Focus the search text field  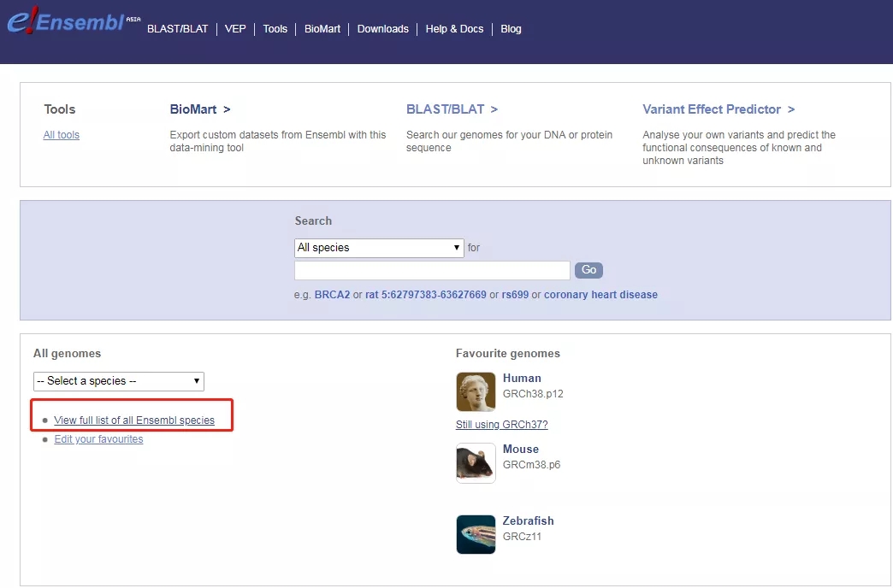click(x=432, y=270)
